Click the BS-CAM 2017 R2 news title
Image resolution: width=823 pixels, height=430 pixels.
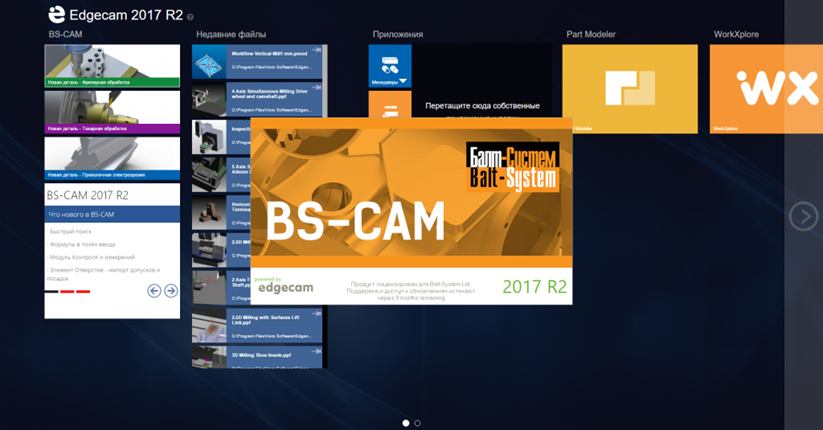coord(87,195)
